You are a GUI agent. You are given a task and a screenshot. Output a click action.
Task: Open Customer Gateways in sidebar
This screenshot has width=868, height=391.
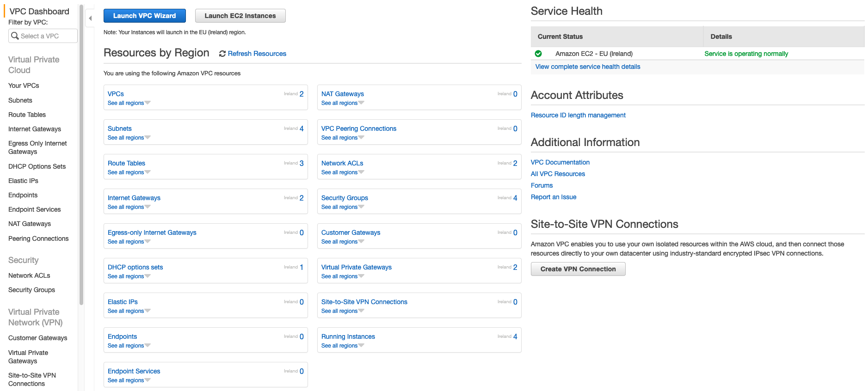pos(38,338)
